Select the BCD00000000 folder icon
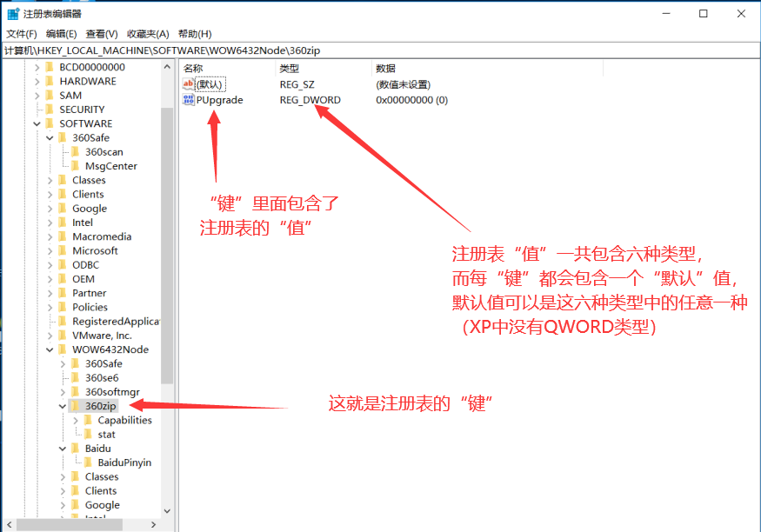The height and width of the screenshot is (532, 761). click(x=50, y=67)
